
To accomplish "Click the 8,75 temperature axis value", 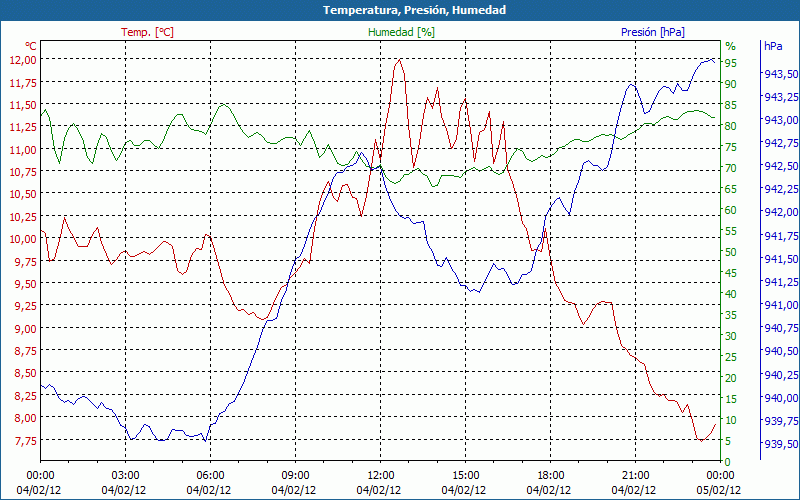I will pyautogui.click(x=26, y=351).
